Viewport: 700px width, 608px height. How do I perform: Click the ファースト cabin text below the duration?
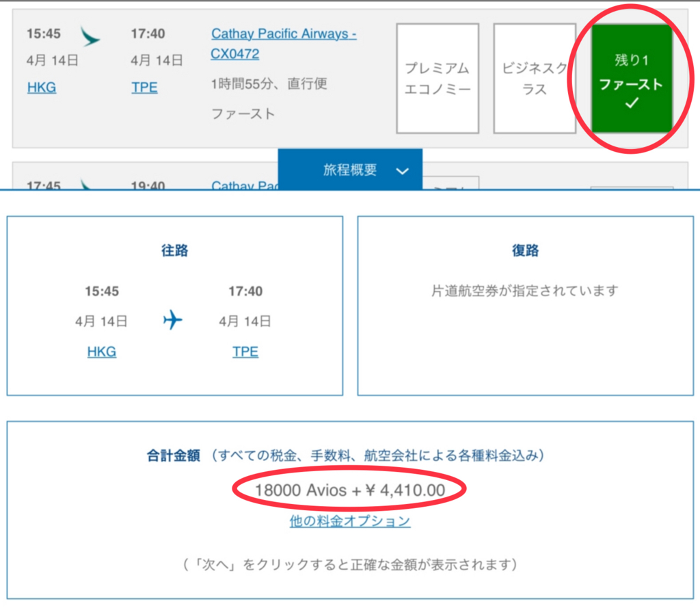(x=243, y=114)
